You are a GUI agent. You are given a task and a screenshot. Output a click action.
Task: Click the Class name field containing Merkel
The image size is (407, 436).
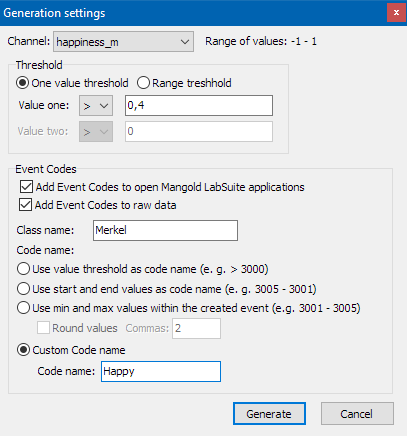165,230
